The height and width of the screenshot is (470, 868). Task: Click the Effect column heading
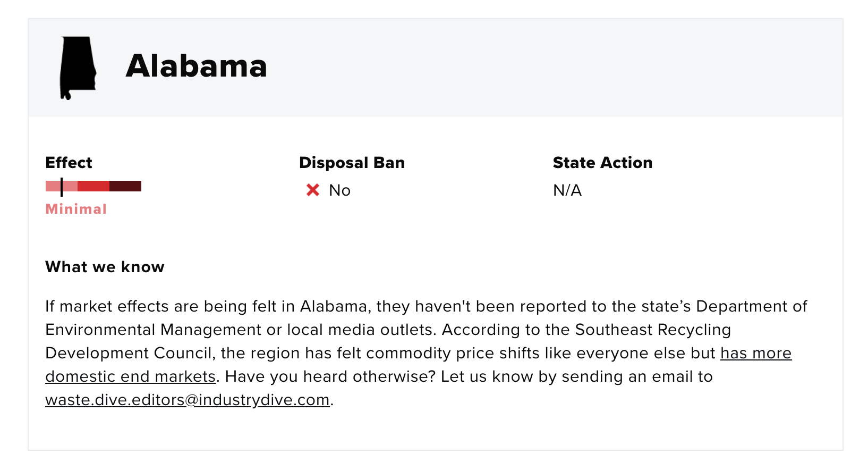(x=69, y=163)
